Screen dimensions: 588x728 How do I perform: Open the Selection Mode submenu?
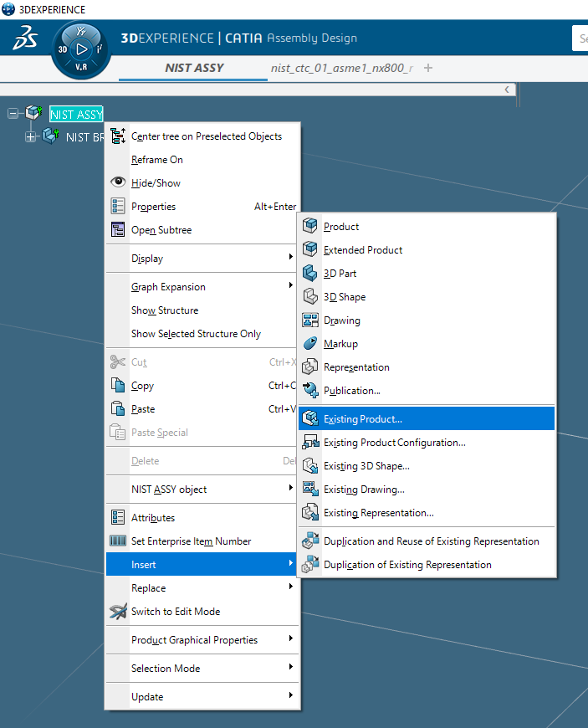click(202, 668)
